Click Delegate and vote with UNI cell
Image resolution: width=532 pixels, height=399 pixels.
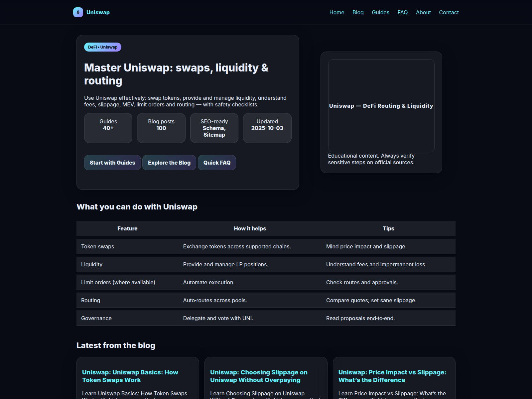(250, 318)
